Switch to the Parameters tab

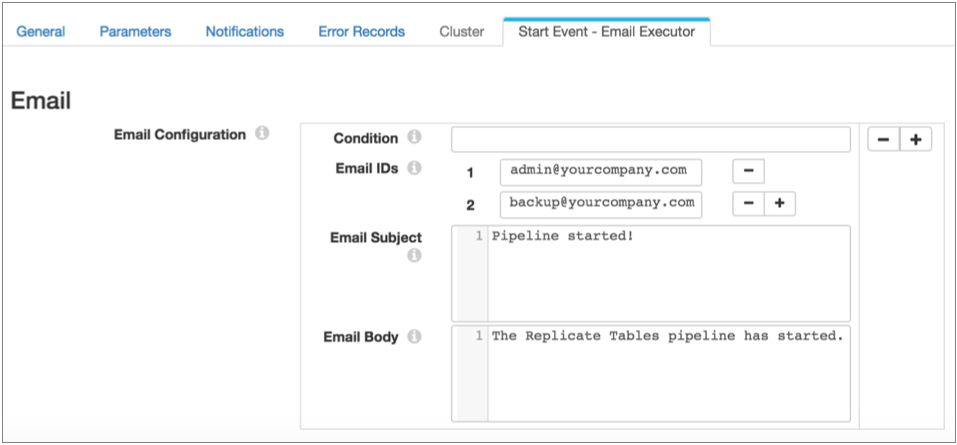tap(135, 31)
